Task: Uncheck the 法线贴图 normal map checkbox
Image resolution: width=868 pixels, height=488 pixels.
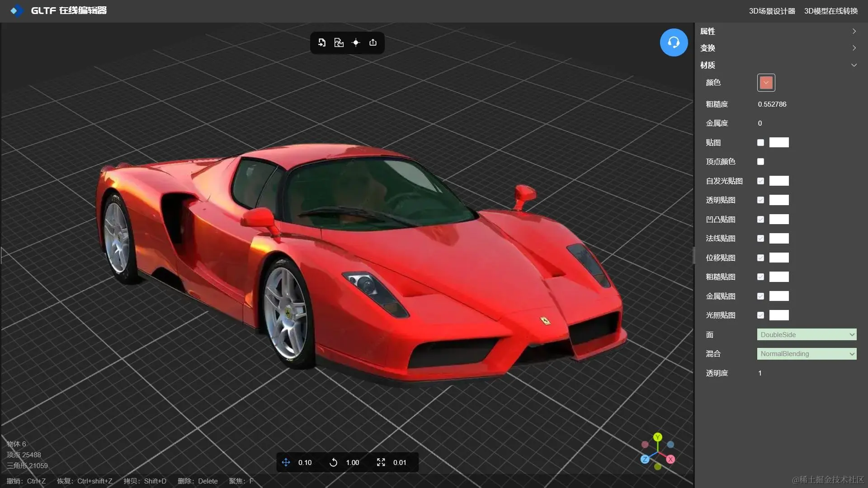Action: [760, 239]
